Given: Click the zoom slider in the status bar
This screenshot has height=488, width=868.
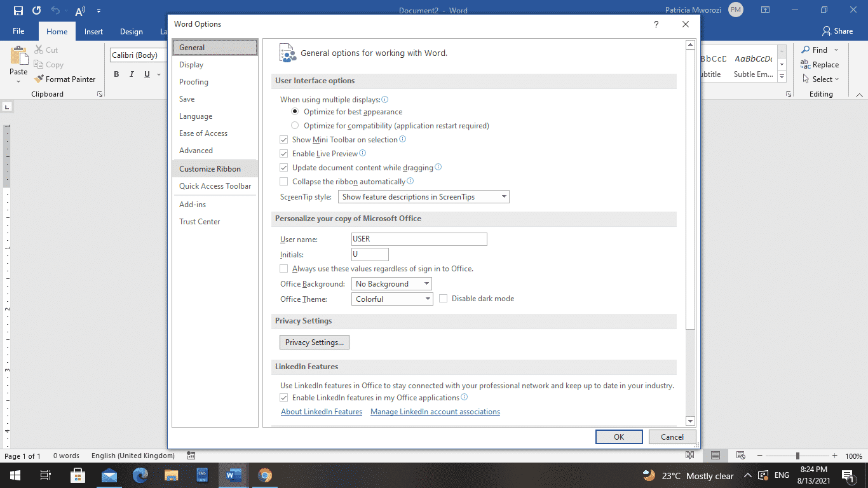Looking at the screenshot, I should pyautogui.click(x=799, y=456).
